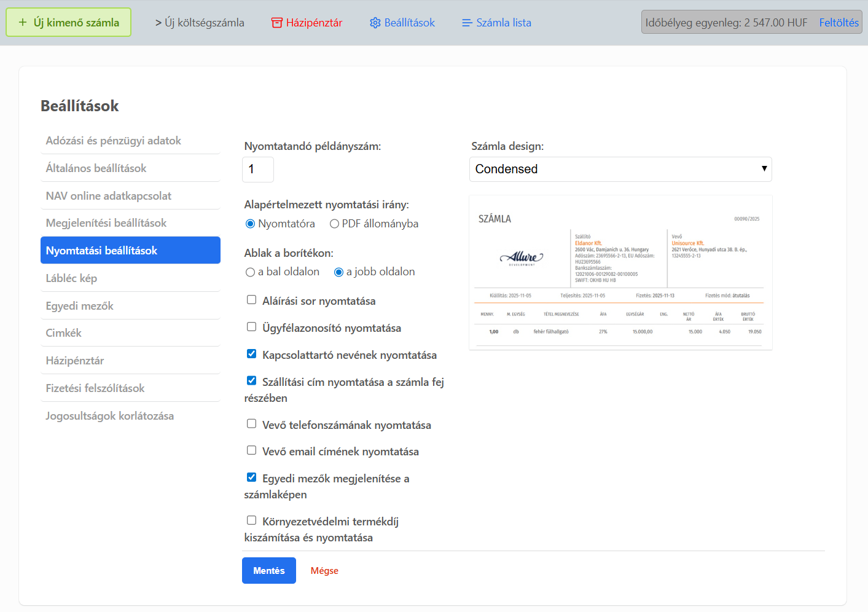
Task: Switch to NAV online adatkapcsolat settings
Action: point(109,196)
